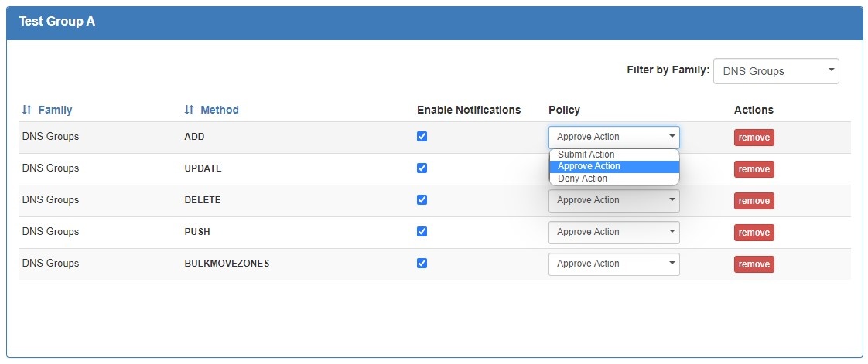Viewport: 868px width, 364px height.
Task: Toggle notifications checkbox for UPDATE row
Action: 422,168
